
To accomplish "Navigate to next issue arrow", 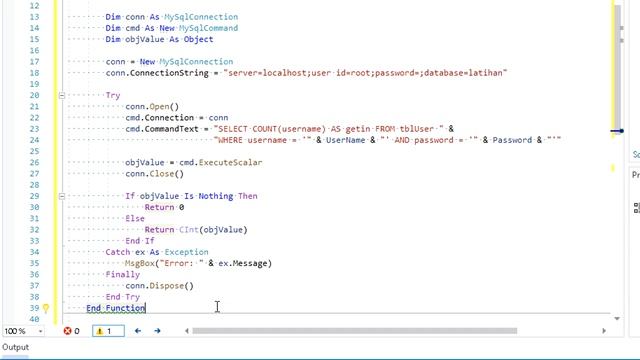I will (x=157, y=331).
